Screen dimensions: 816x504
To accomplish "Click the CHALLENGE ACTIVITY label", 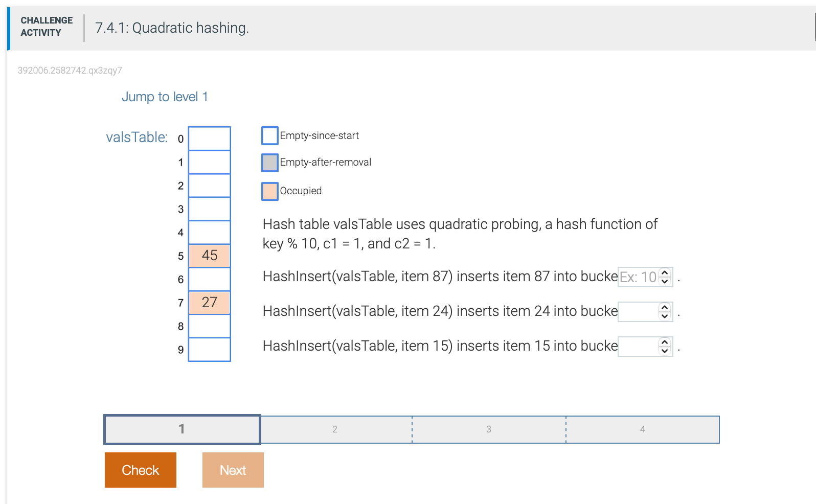I will 47,27.
